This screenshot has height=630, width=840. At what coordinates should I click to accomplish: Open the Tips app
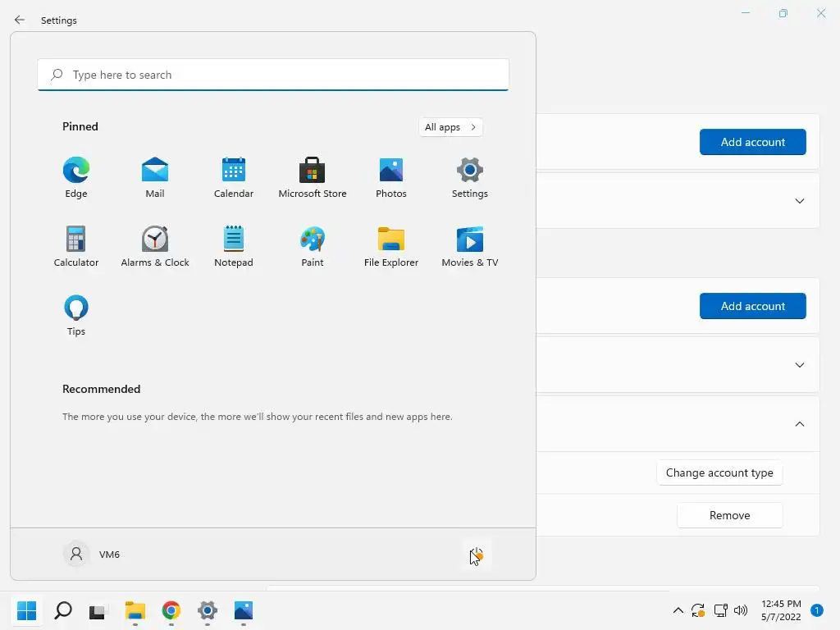coord(76,316)
